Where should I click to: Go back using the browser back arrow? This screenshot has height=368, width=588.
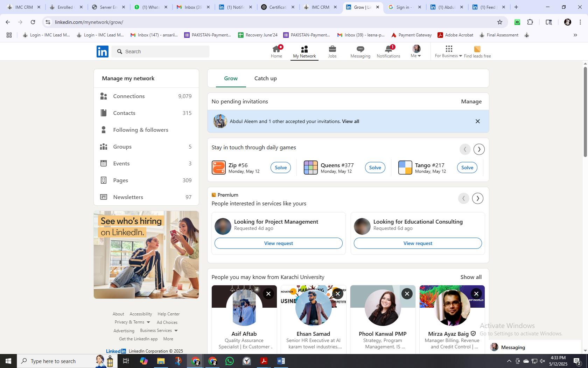tap(8, 22)
